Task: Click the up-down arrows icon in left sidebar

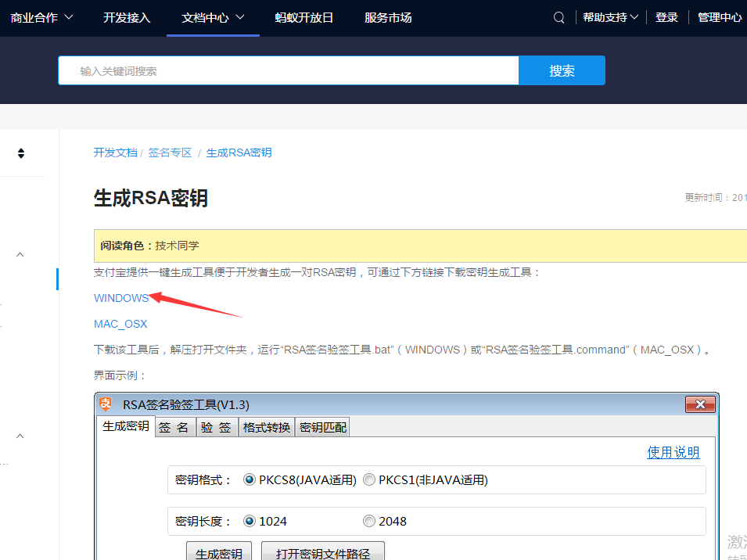Action: pos(21,153)
